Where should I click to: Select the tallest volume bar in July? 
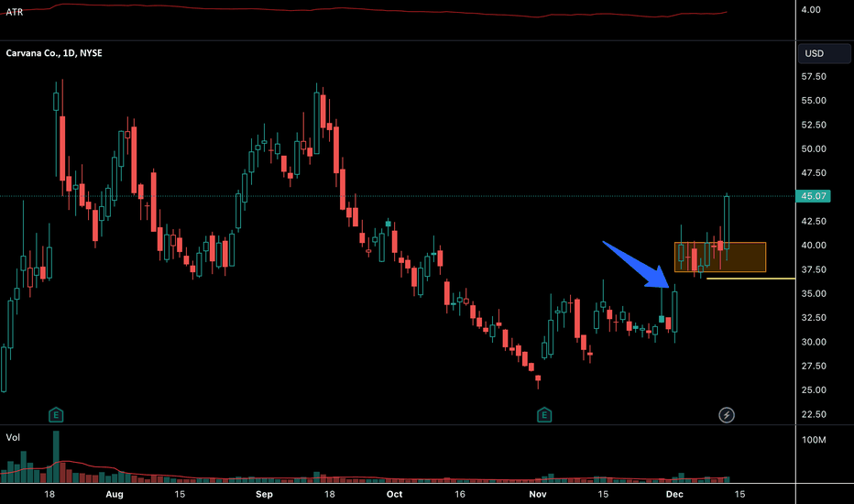click(56, 456)
